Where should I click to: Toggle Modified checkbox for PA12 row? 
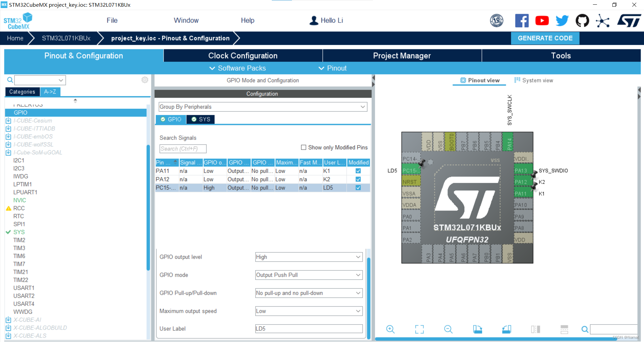(x=358, y=179)
